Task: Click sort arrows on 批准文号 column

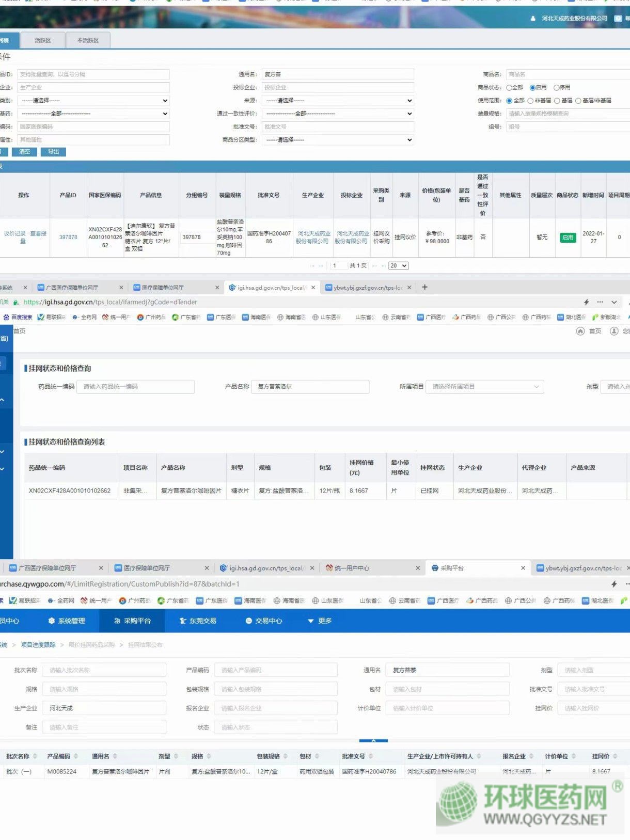Action: [x=371, y=756]
